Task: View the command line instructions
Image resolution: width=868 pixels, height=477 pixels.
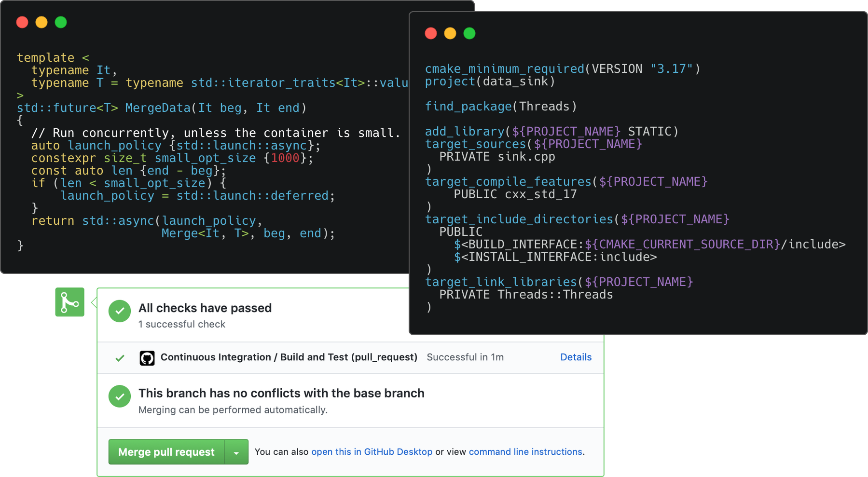Action: (x=524, y=451)
